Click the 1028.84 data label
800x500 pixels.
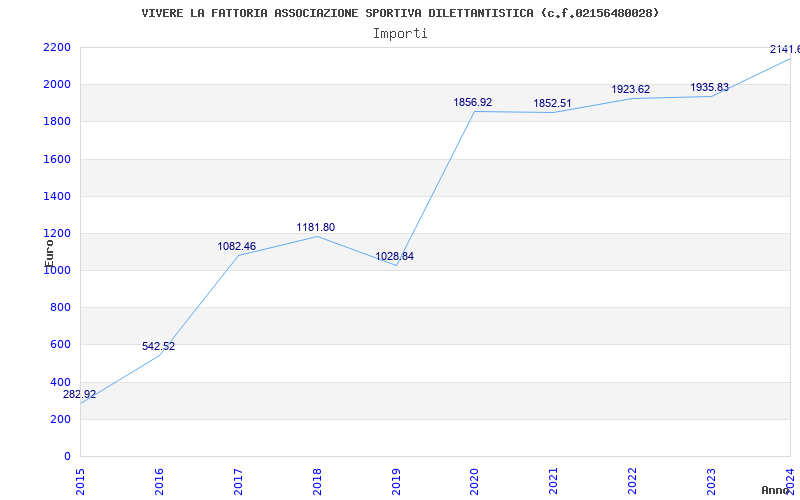(x=394, y=257)
